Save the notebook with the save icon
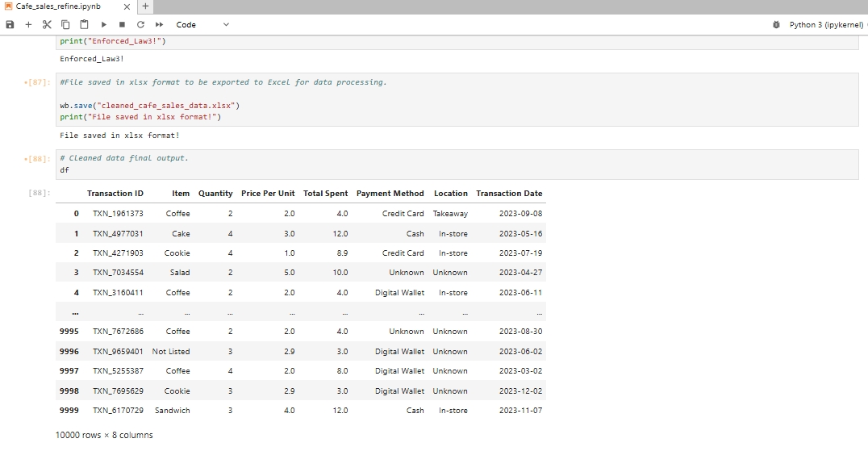 pos(10,24)
